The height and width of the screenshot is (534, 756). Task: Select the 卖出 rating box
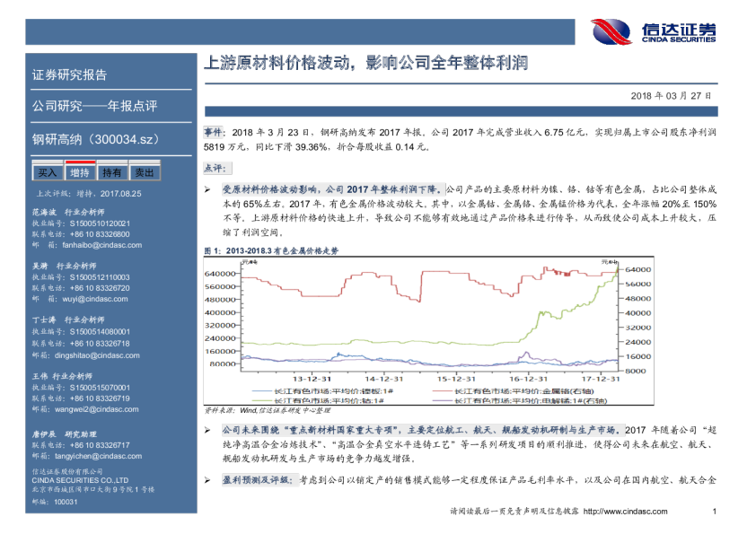coord(144,172)
